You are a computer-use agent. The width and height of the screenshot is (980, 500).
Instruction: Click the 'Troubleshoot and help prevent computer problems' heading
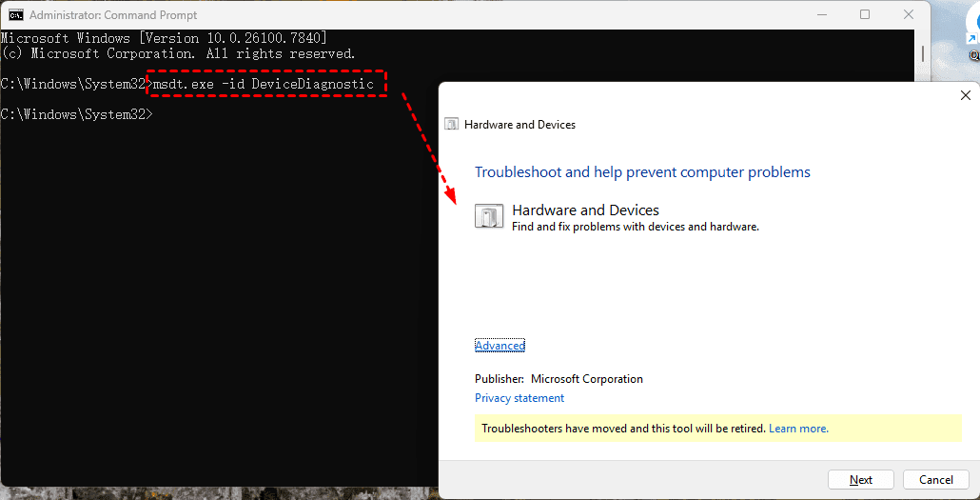[x=642, y=172]
